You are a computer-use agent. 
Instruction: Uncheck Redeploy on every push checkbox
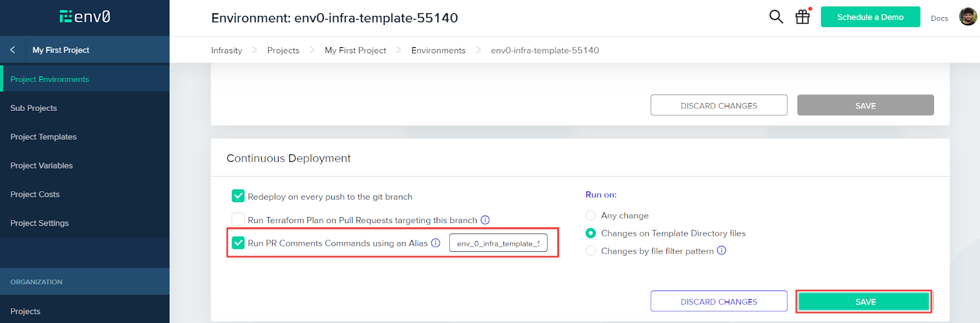(x=238, y=196)
